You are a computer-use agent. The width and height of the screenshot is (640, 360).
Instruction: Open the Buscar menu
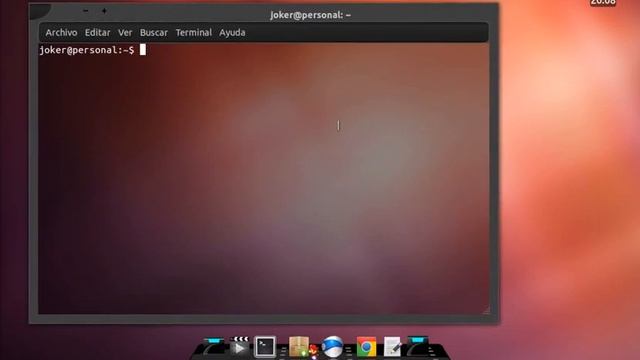153,33
